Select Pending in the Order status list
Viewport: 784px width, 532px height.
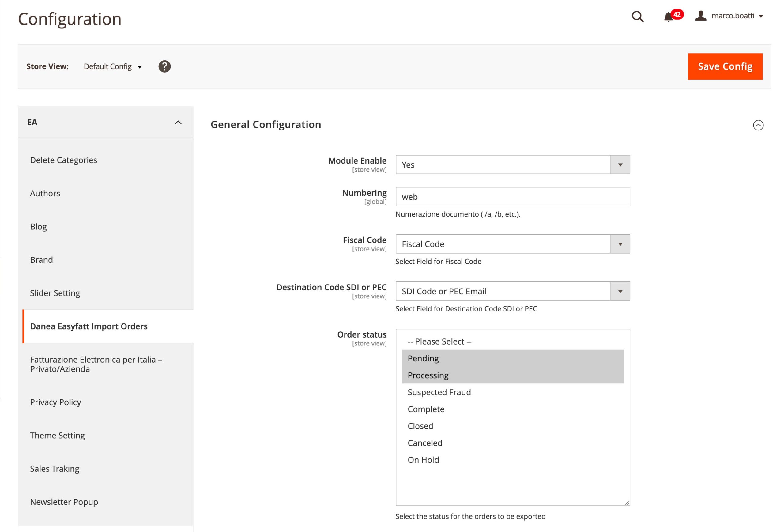[512, 358]
